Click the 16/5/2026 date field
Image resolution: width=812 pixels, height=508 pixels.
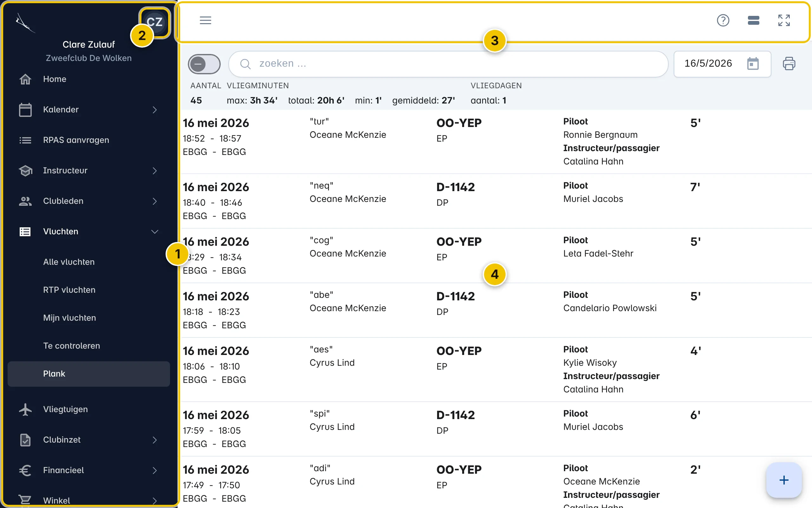pyautogui.click(x=722, y=64)
